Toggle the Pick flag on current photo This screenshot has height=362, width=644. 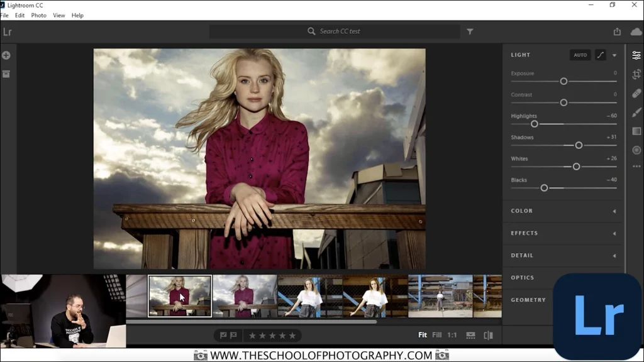224,335
